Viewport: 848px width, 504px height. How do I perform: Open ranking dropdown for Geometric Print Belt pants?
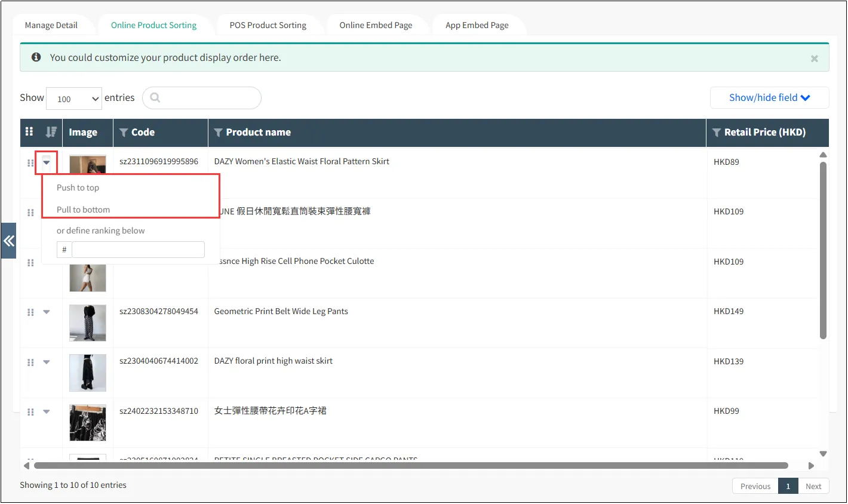coord(47,312)
